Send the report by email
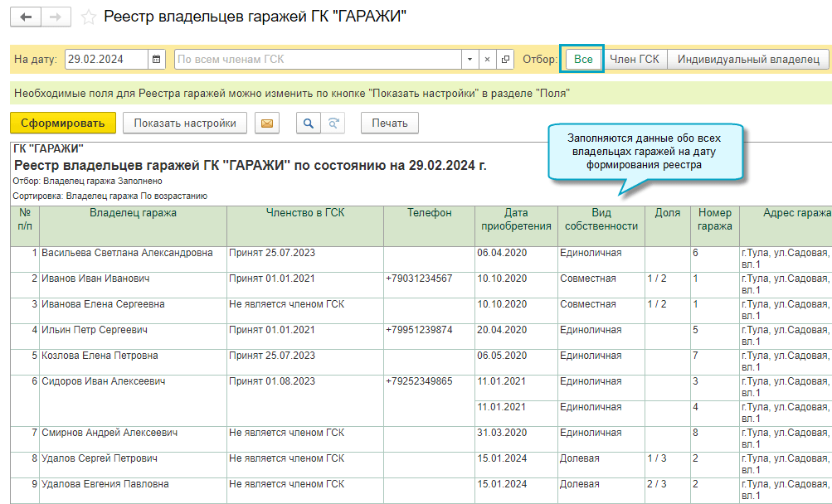Screen dimensions: 832x504 (x=267, y=124)
